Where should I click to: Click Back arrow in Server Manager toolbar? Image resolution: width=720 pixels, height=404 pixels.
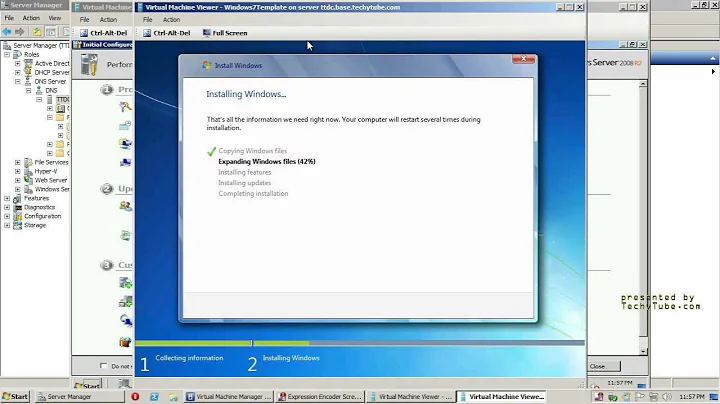7,32
